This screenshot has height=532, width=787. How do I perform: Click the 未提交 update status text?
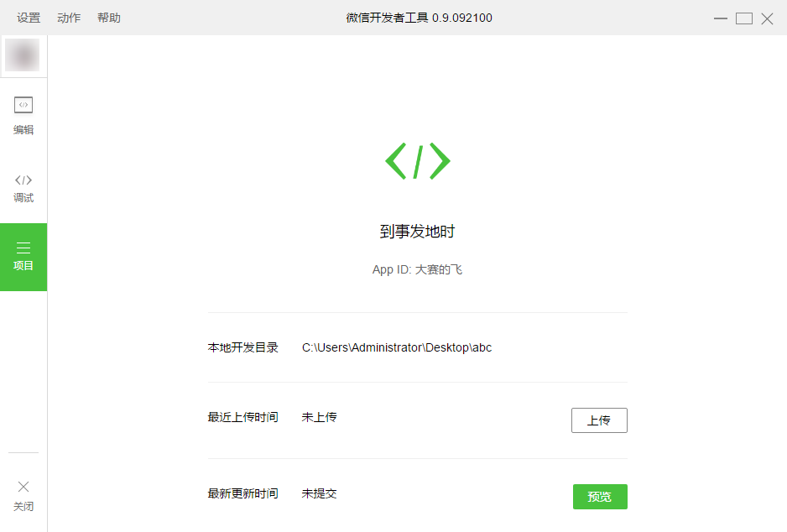[319, 493]
